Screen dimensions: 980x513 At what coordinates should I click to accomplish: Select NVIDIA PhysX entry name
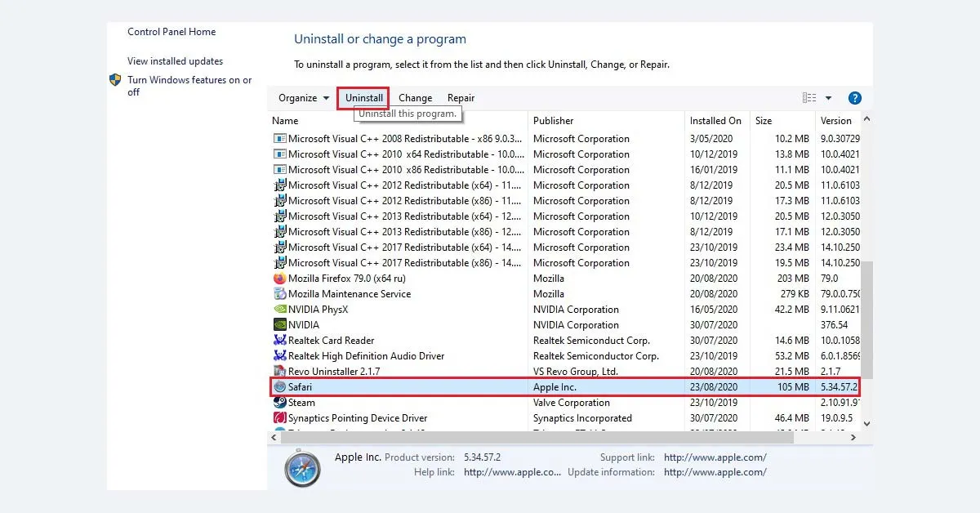pyautogui.click(x=318, y=310)
